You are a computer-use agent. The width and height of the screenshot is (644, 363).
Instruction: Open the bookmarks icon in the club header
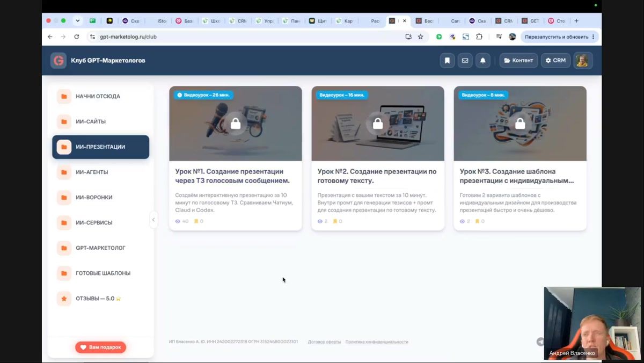coord(447,61)
